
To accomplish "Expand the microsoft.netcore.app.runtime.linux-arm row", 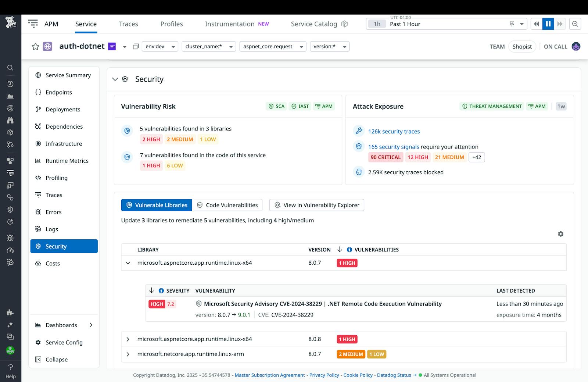I will (128, 354).
